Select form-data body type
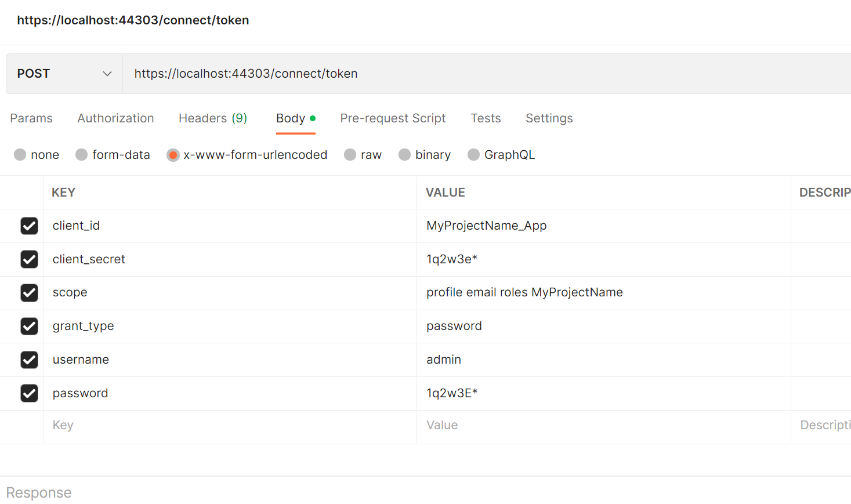Image resolution: width=851 pixels, height=504 pixels. (82, 155)
